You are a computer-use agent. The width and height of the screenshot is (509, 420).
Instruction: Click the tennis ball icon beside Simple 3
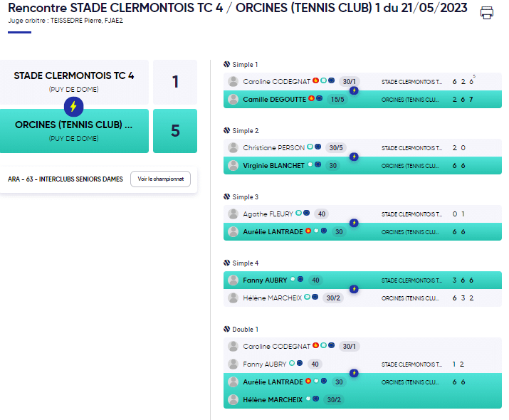[226, 196]
